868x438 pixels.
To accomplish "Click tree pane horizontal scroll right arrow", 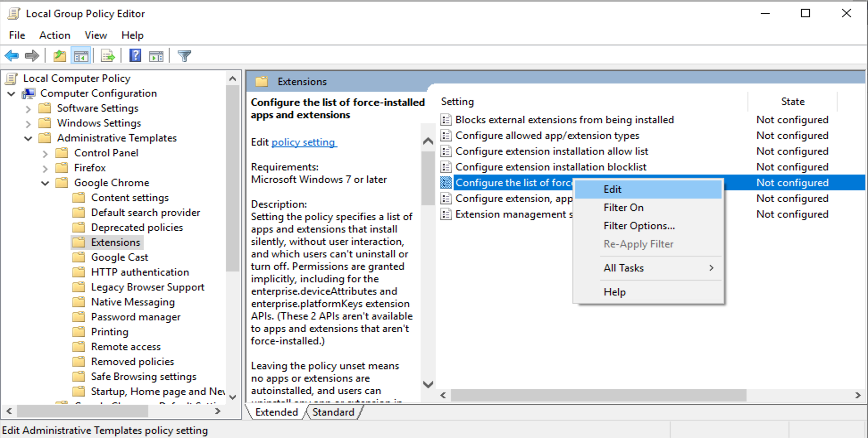I will pyautogui.click(x=218, y=411).
